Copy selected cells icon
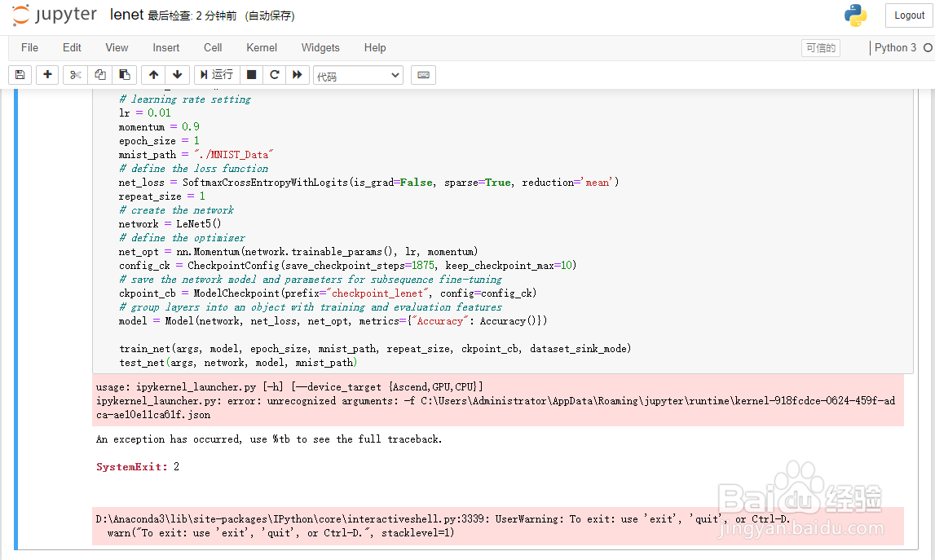This screenshot has height=560, width=935. point(100,74)
